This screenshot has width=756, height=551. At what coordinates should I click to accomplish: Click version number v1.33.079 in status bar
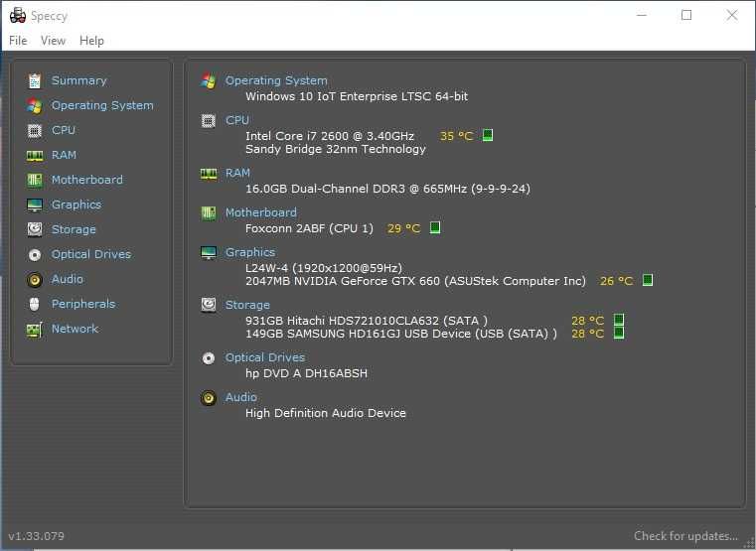click(x=36, y=536)
